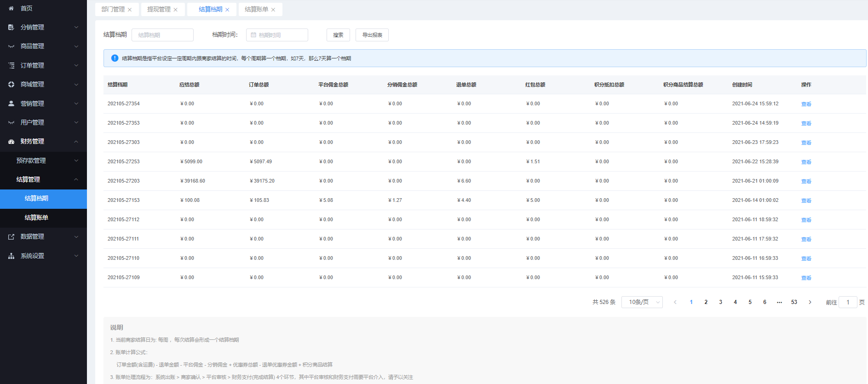The width and height of the screenshot is (868, 384).
Task: Click the 数据管理 sidebar icon
Action: pyautogui.click(x=11, y=237)
